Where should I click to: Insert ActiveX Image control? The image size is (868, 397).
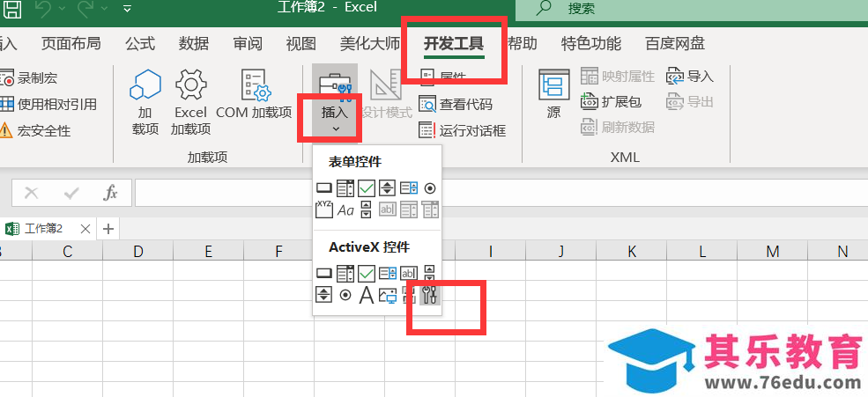[x=388, y=296]
